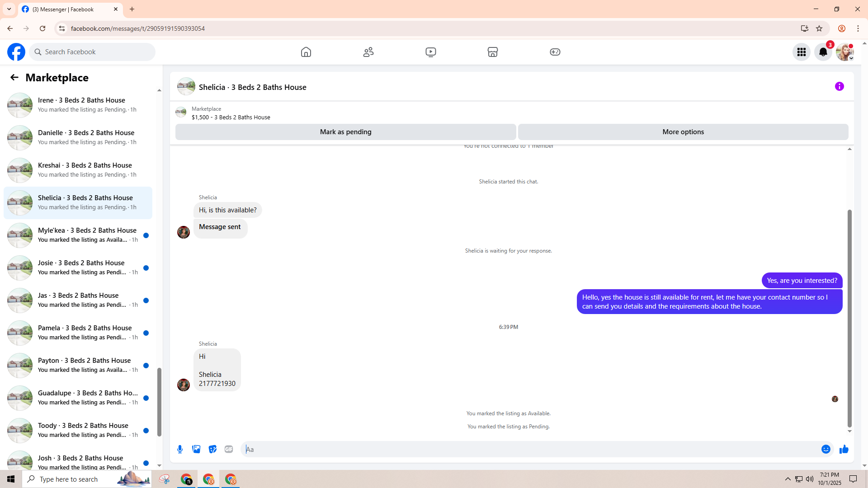868x488 pixels.
Task: Open the account profile picture menu
Action: (845, 52)
